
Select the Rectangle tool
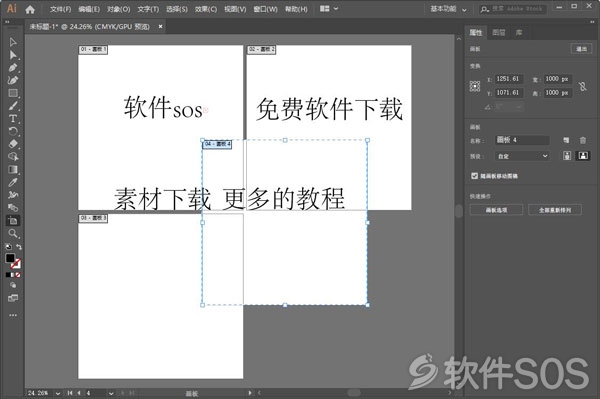pyautogui.click(x=13, y=93)
